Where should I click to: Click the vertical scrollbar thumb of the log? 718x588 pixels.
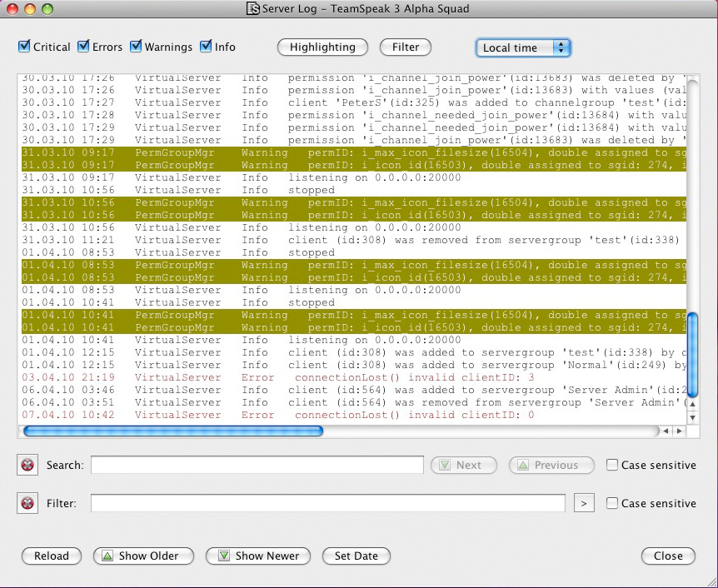click(x=693, y=355)
